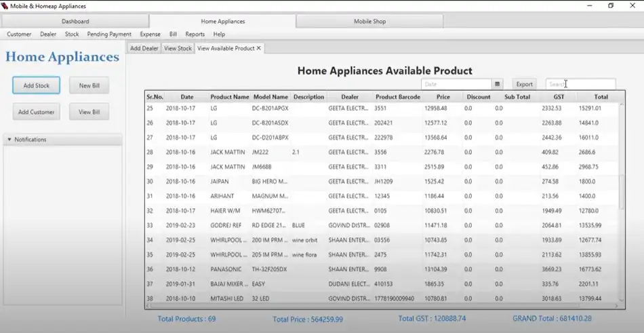This screenshot has height=333, width=644.
Task: Close the View Available Product tab
Action: pyautogui.click(x=259, y=48)
